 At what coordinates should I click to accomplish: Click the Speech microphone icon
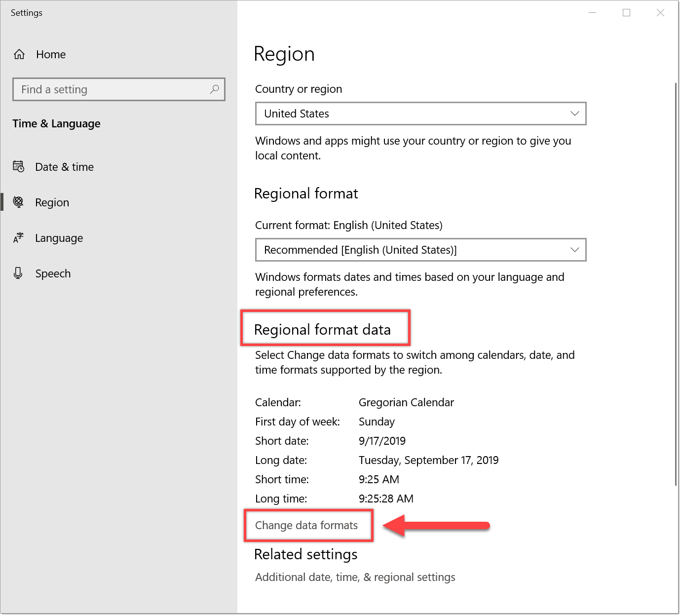[x=18, y=273]
